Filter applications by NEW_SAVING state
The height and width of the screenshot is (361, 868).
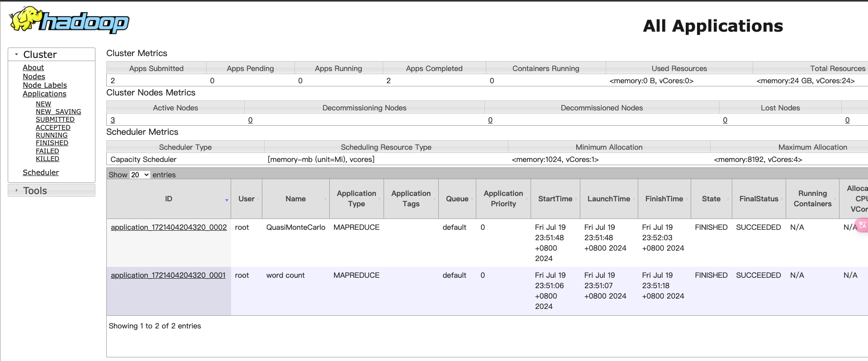(x=58, y=112)
